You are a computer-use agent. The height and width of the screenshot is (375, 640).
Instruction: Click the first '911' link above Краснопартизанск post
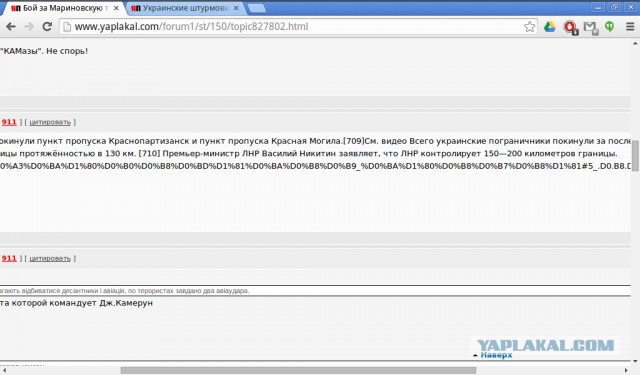9,122
